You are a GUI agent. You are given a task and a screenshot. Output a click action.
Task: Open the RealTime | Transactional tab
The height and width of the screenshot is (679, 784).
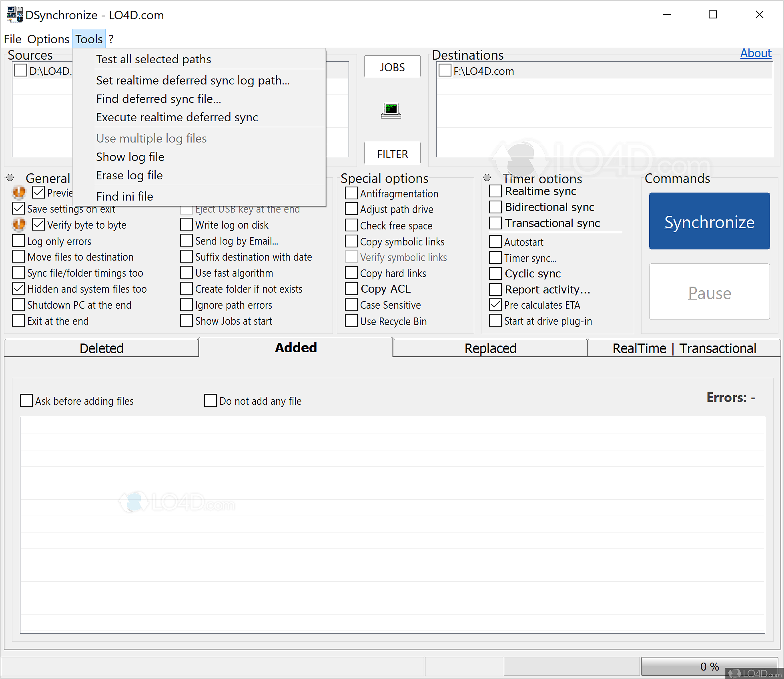coord(684,348)
